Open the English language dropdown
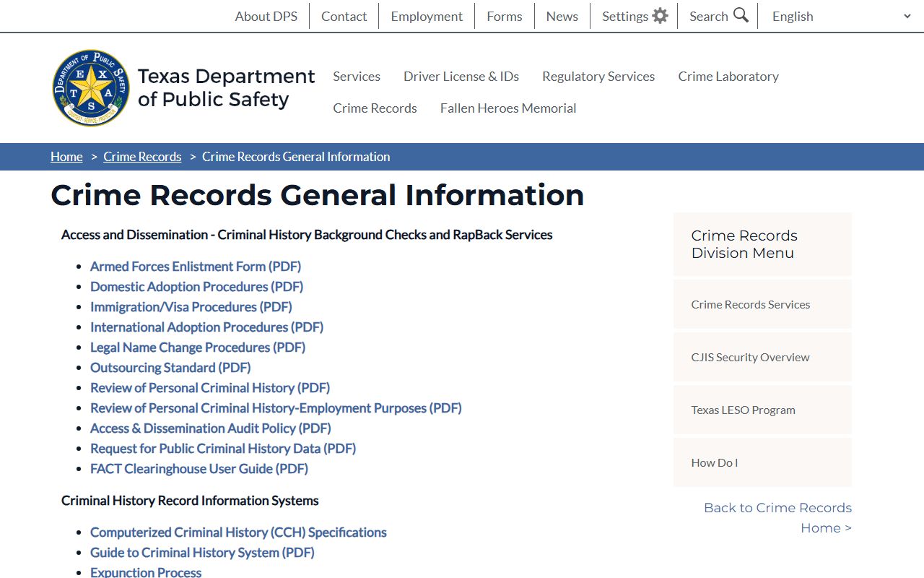The height and width of the screenshot is (578, 924). [x=842, y=16]
